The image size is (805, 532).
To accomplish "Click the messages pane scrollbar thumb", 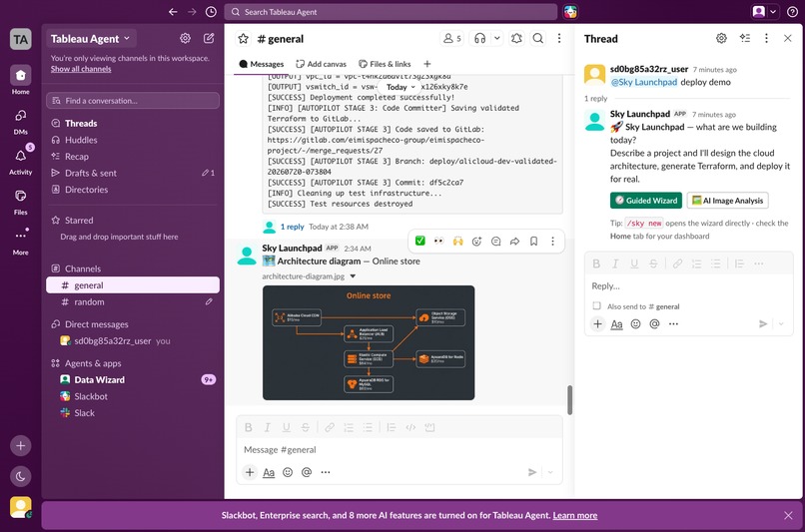I will (569, 399).
